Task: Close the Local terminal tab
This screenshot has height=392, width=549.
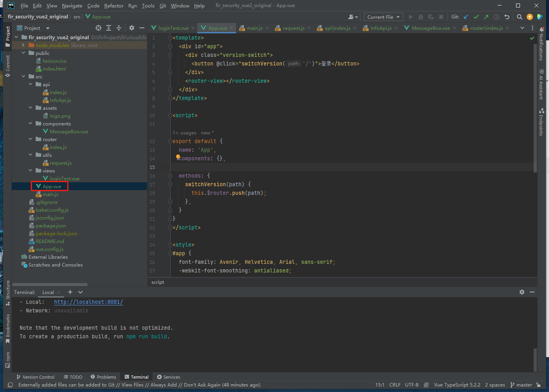Action: point(58,292)
